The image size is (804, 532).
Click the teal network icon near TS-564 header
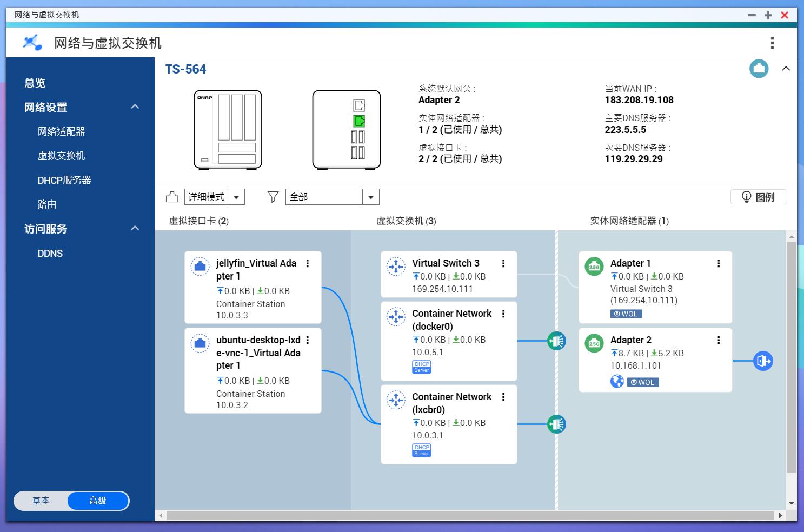pos(759,69)
